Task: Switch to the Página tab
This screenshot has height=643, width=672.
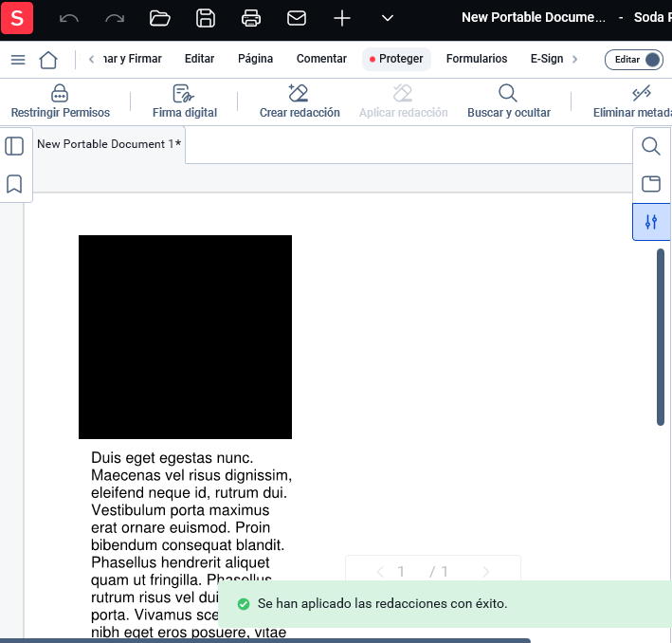Action: (x=255, y=59)
